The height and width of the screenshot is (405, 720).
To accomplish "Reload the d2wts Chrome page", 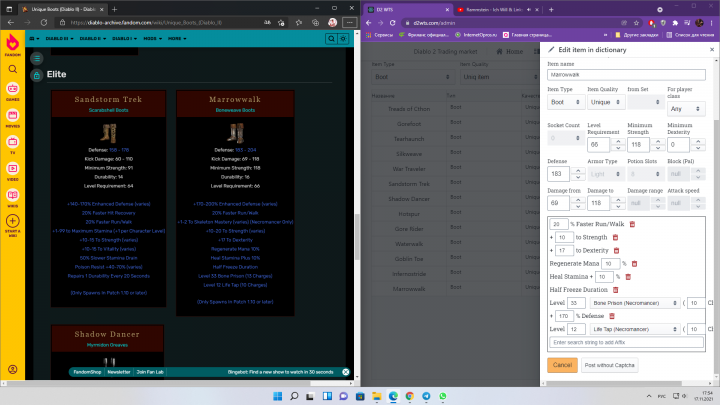I will click(x=393, y=22).
